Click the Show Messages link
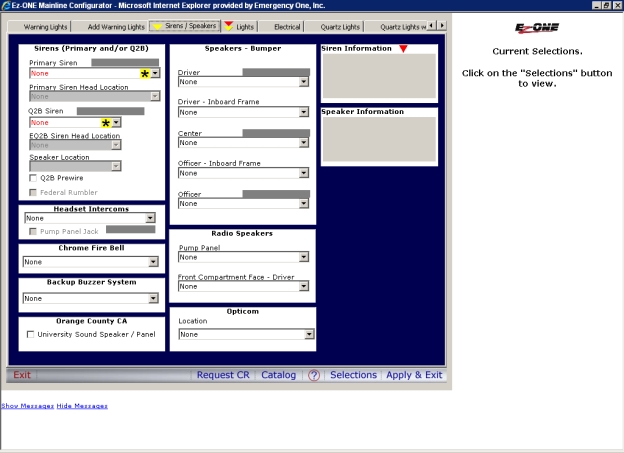This screenshot has width=624, height=453. pos(27,406)
